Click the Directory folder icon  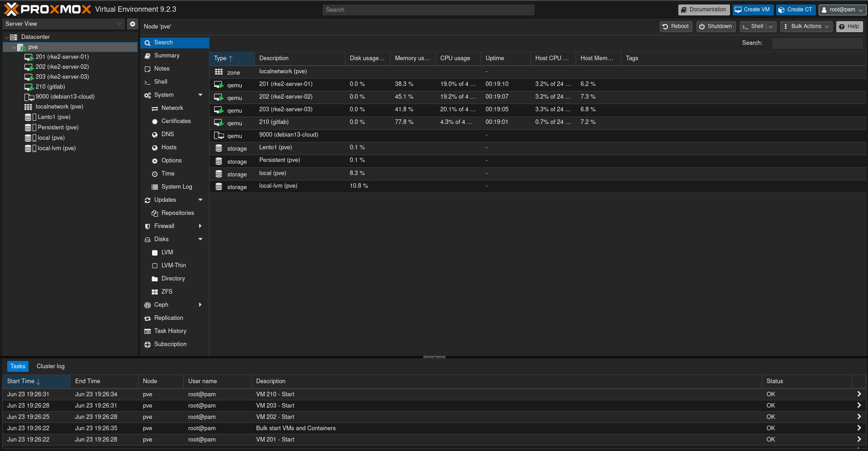pyautogui.click(x=155, y=279)
